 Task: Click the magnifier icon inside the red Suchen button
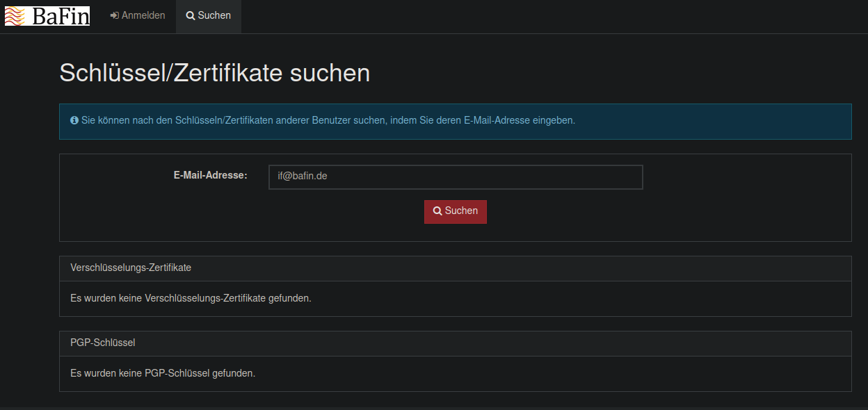pos(437,211)
